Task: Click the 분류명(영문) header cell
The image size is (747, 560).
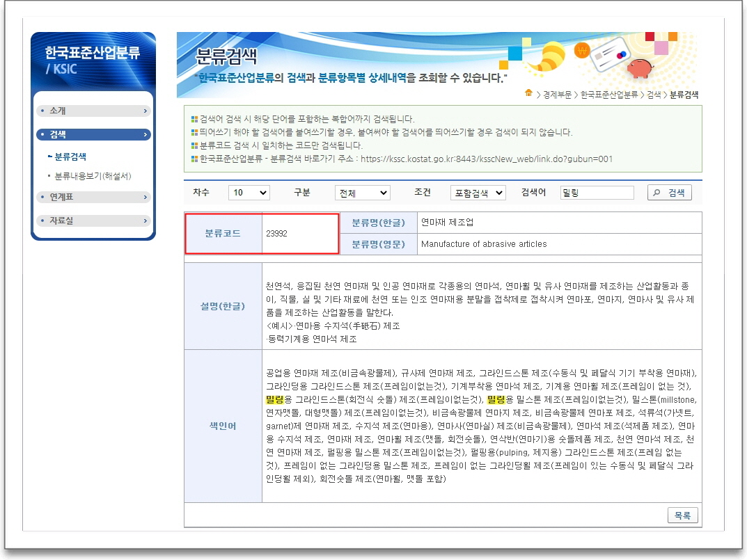Action: tap(378, 243)
